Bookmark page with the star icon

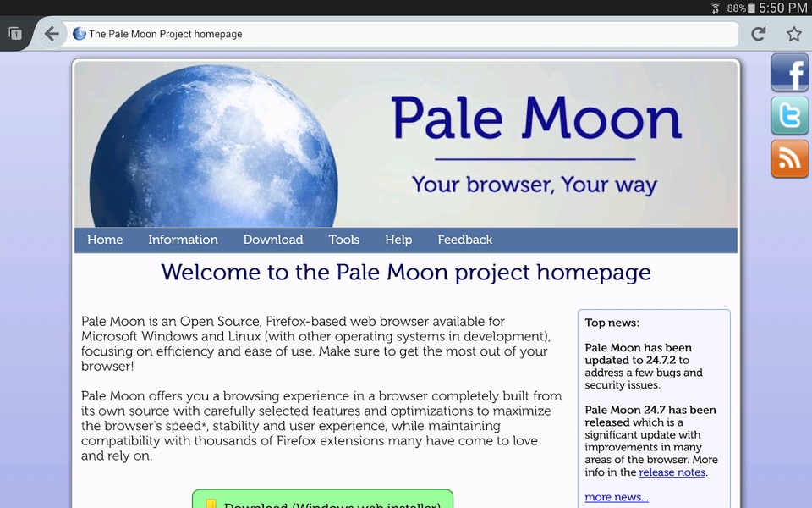tap(794, 34)
